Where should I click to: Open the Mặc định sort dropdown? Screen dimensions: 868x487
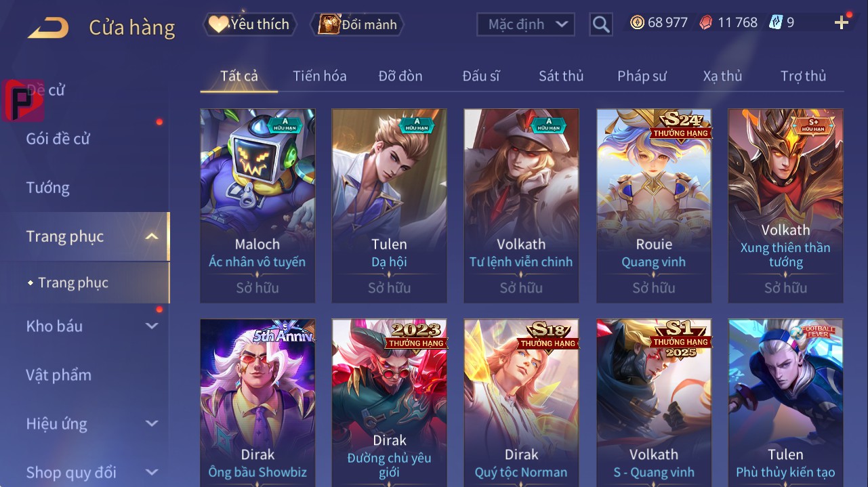(526, 25)
